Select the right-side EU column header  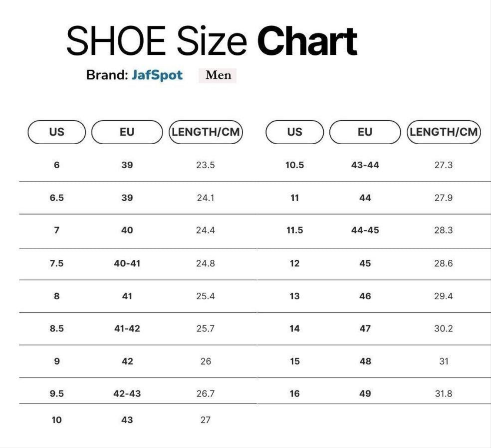point(365,132)
